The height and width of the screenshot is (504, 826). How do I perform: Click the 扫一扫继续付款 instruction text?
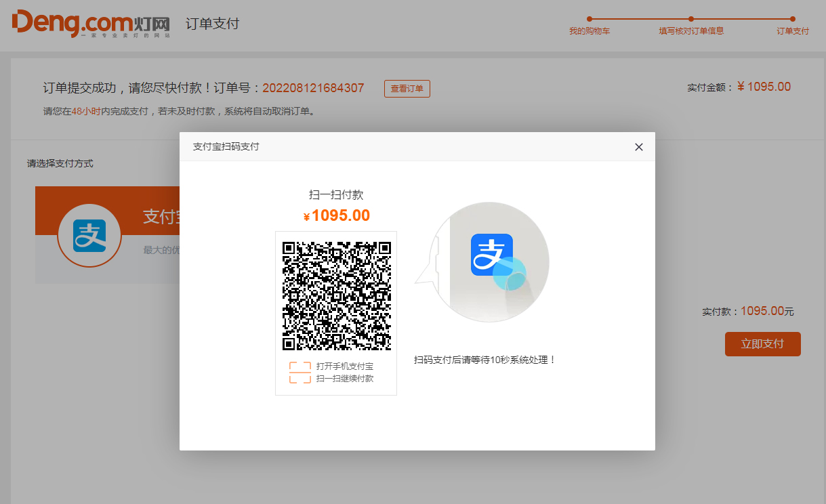pos(345,379)
